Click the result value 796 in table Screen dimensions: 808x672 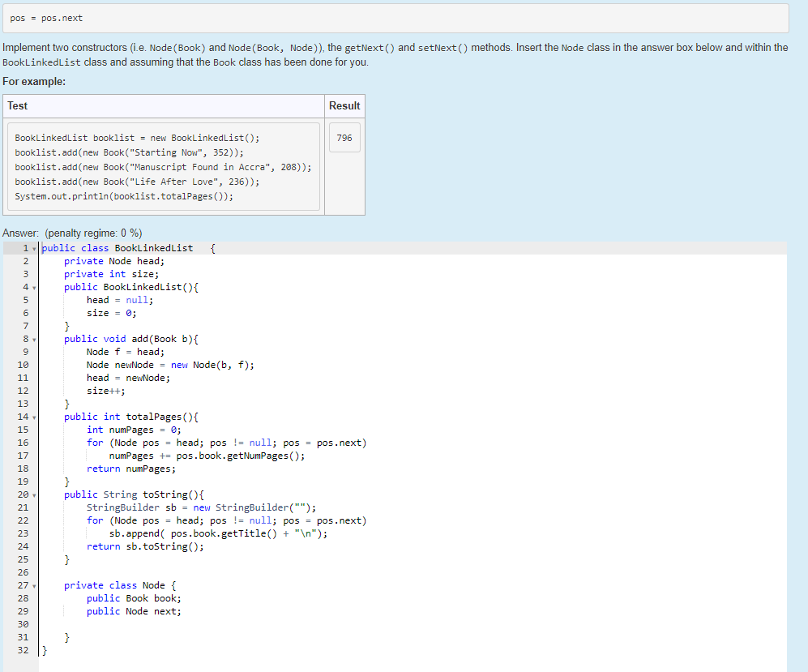[x=344, y=138]
